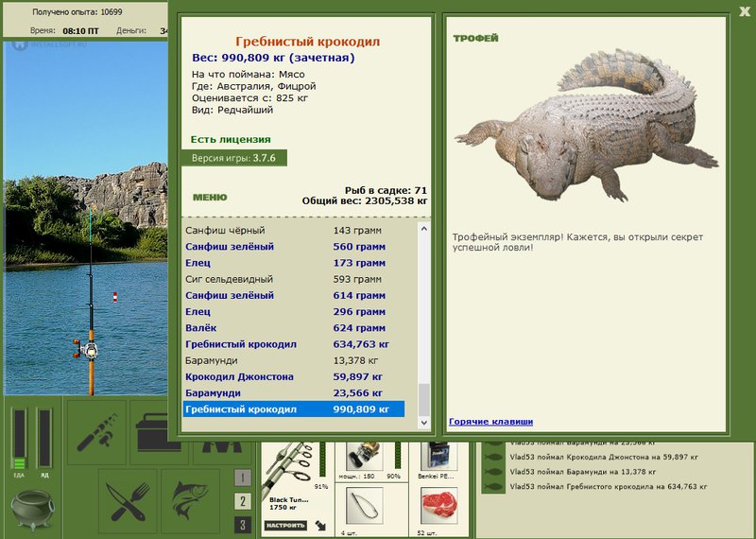Click the Получено опыта 10699 text

(x=77, y=12)
